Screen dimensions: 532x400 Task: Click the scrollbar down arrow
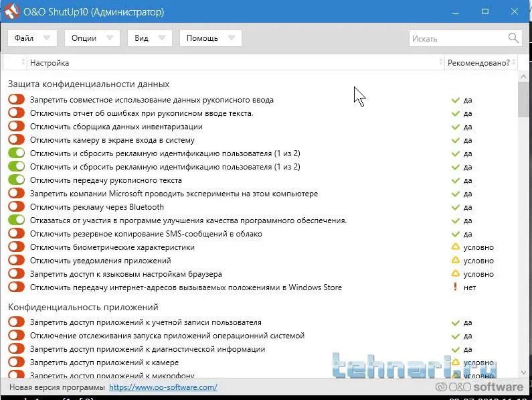(x=523, y=373)
